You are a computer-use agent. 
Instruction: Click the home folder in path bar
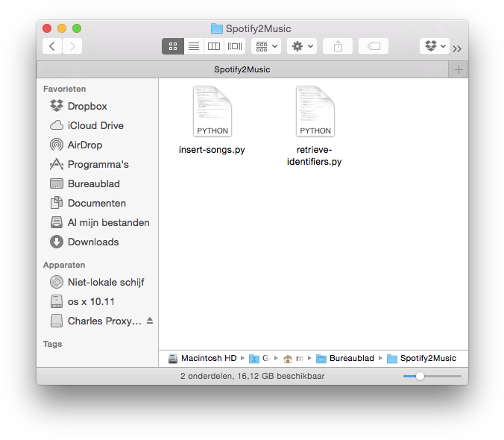coord(293,359)
